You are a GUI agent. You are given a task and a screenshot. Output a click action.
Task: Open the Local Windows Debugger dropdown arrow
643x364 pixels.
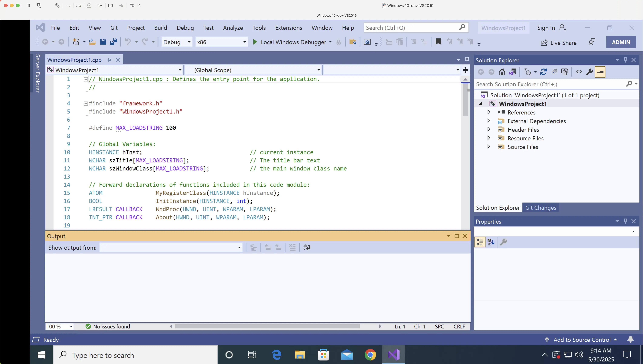(x=330, y=42)
